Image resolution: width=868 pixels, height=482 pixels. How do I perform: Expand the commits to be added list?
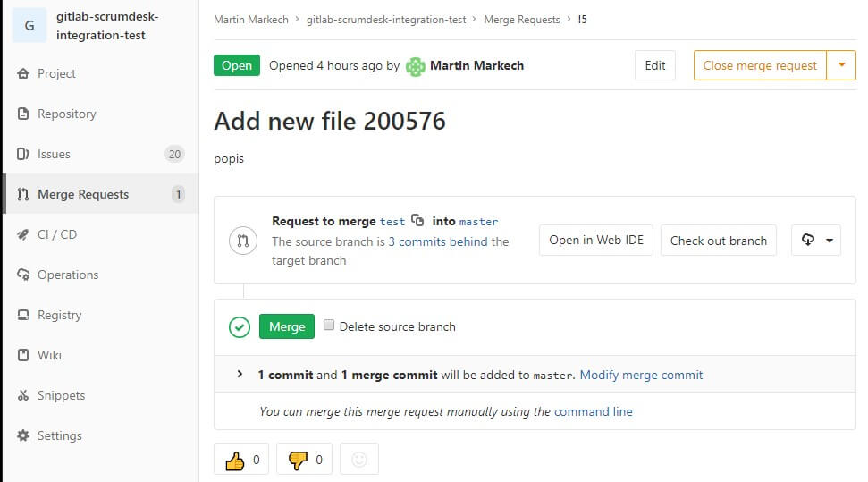[240, 375]
